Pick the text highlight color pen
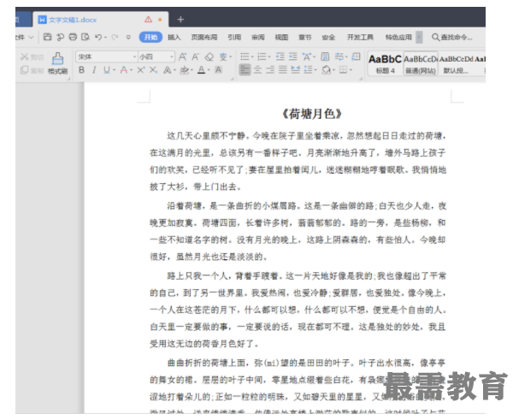 (x=184, y=70)
